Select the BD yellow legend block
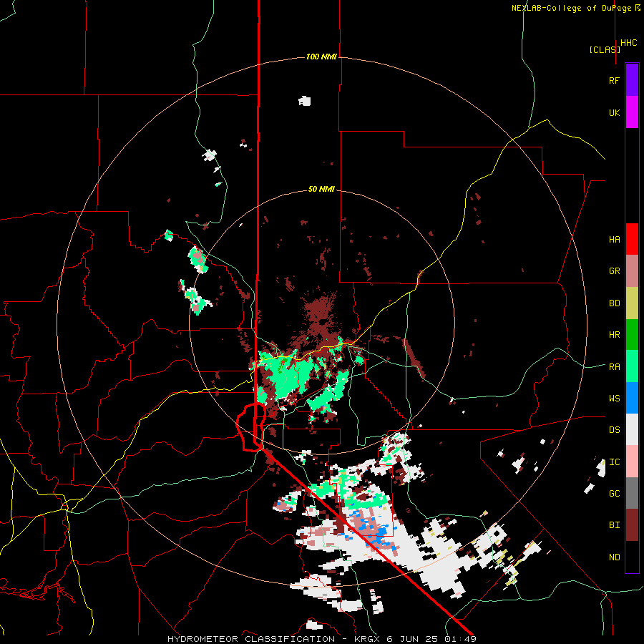The height and width of the screenshot is (644, 644). (632, 303)
